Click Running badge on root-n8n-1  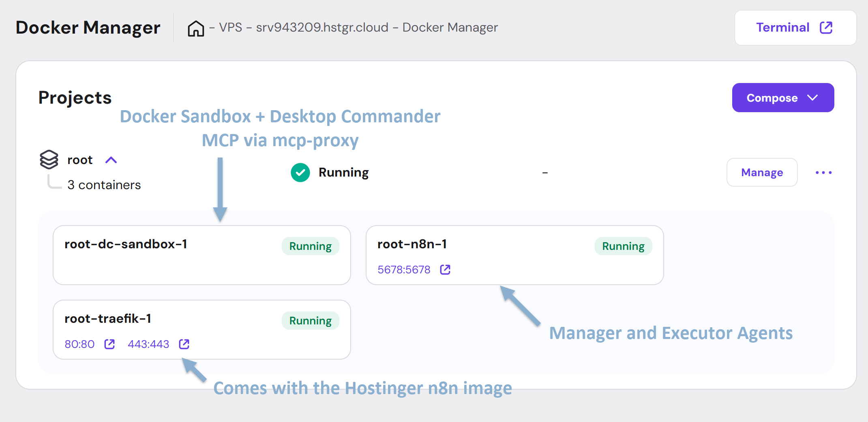(x=623, y=246)
